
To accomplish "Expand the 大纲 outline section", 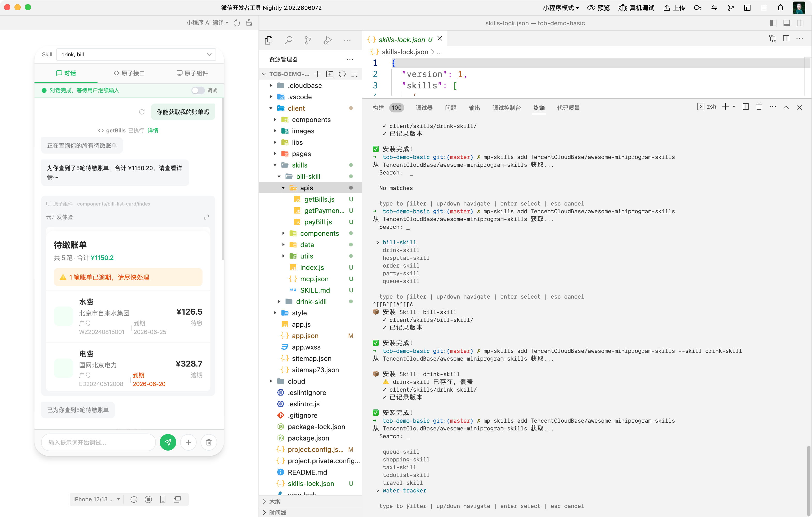I will pyautogui.click(x=310, y=501).
